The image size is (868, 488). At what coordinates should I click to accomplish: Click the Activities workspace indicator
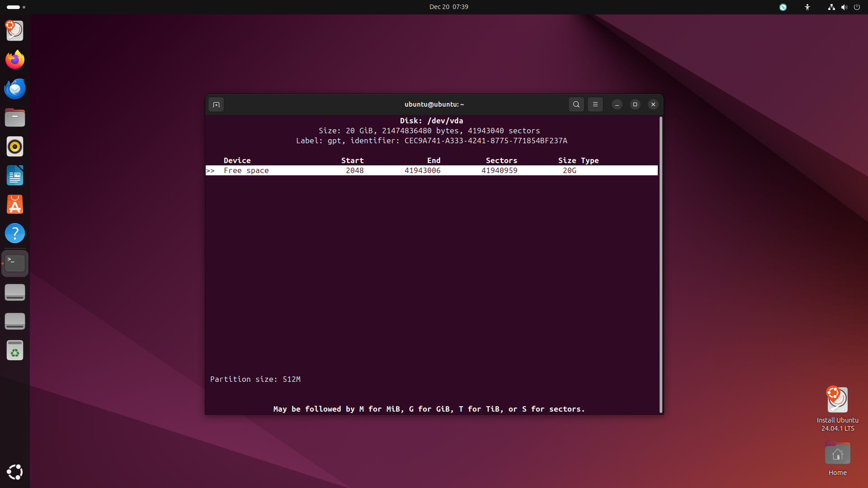pos(16,7)
